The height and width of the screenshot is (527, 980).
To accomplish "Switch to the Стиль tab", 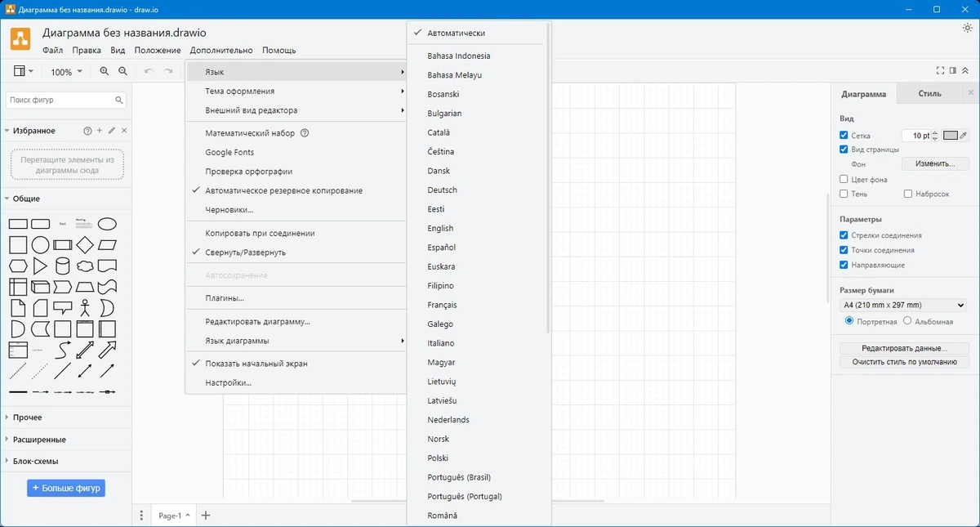I will coord(929,93).
